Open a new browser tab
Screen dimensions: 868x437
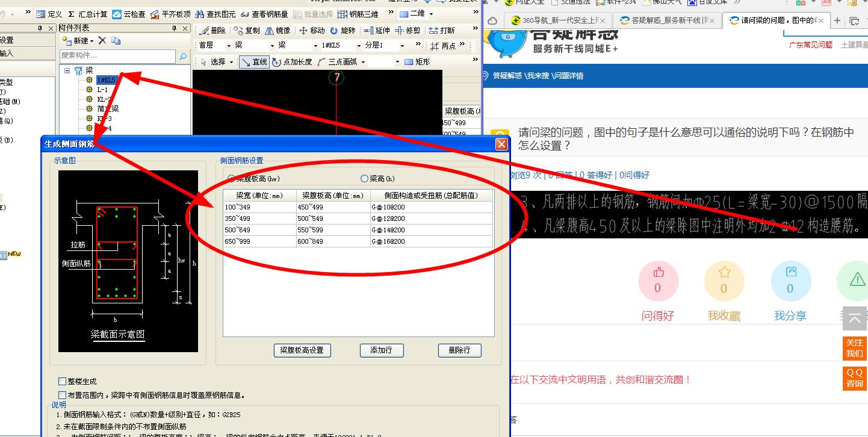(x=837, y=20)
